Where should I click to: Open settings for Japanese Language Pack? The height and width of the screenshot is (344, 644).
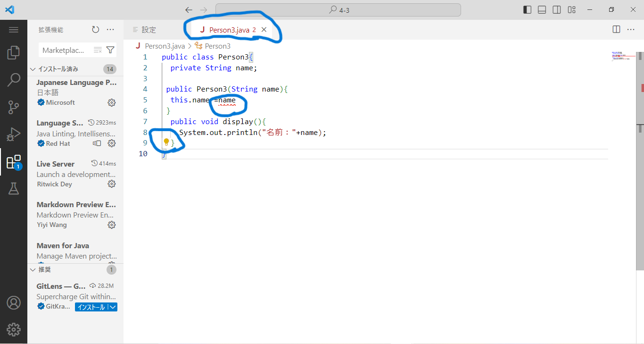coord(111,102)
